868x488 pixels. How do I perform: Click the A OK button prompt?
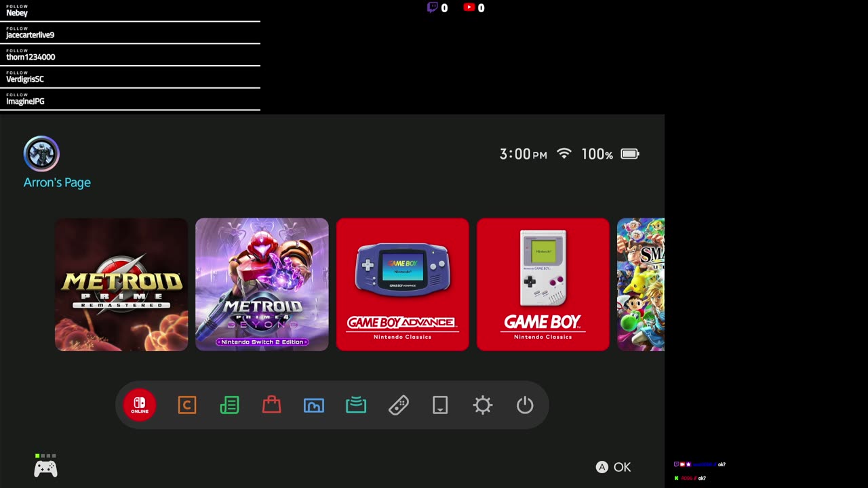613,467
